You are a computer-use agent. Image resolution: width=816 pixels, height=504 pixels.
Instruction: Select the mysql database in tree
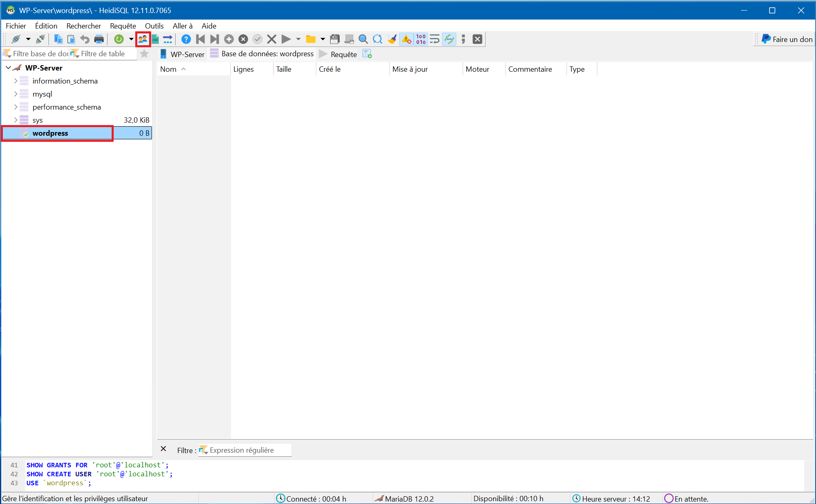click(42, 94)
